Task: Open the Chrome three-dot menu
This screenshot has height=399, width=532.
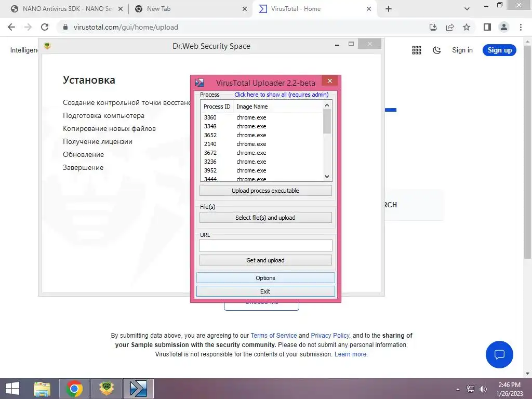Action: 521,27
